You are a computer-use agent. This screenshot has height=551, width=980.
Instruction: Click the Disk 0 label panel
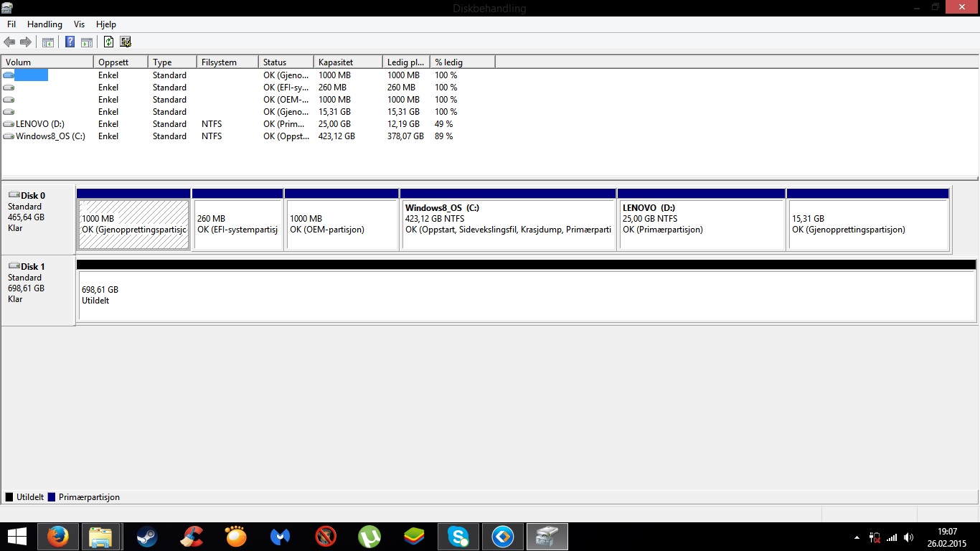[38, 220]
